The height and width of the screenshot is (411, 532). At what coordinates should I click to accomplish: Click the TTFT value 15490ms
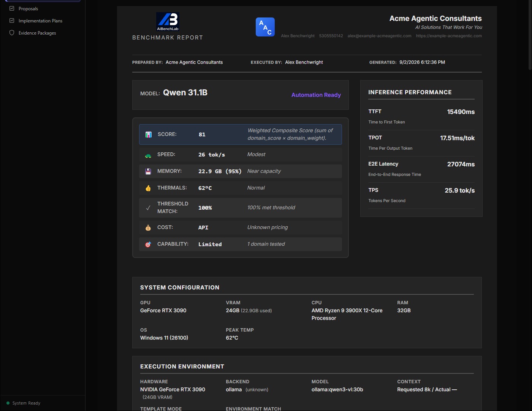tap(461, 112)
